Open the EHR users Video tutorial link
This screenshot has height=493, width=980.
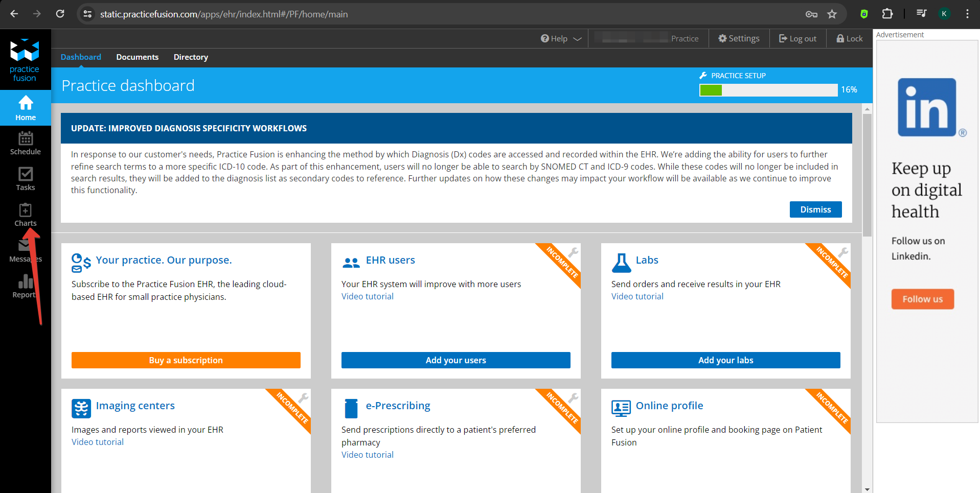coord(367,296)
